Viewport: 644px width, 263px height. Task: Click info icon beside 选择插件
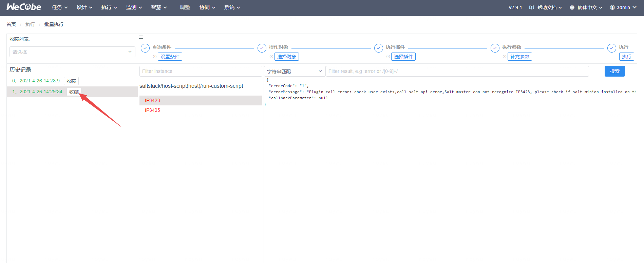(388, 57)
